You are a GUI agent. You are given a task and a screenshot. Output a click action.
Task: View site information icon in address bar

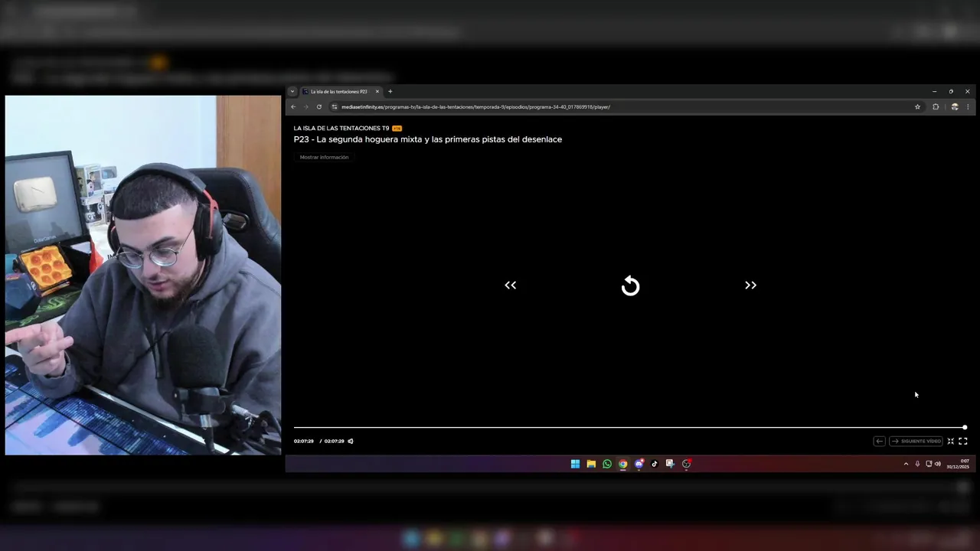[x=335, y=107]
